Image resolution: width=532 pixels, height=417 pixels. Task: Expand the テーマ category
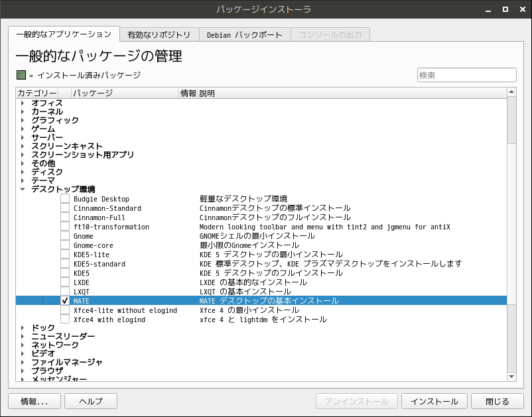[23, 180]
